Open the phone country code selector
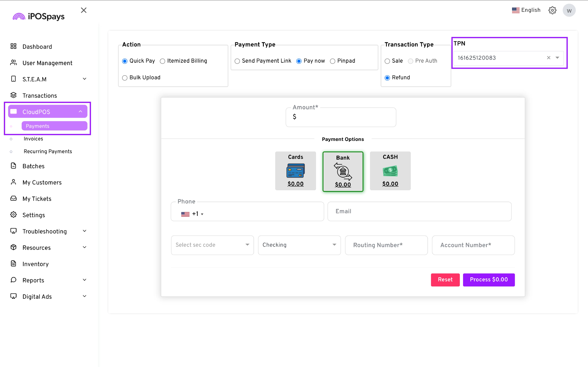The width and height of the screenshot is (588, 367). click(192, 214)
